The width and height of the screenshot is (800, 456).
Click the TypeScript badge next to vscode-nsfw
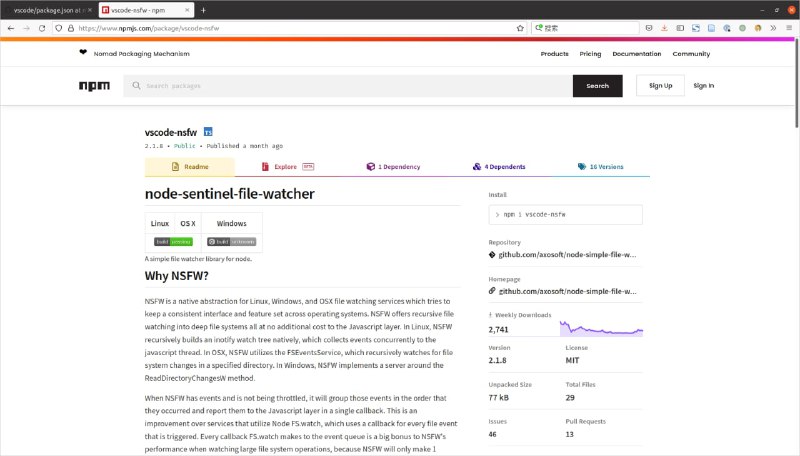click(208, 132)
